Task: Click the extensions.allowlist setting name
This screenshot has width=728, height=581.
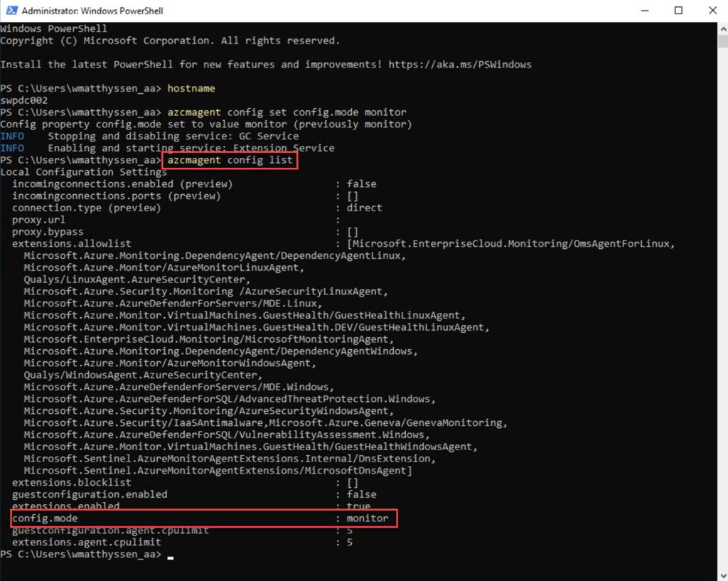Action: (71, 244)
